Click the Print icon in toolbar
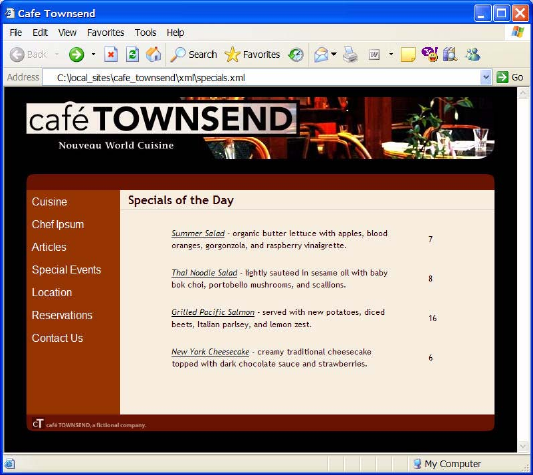 [x=350, y=54]
